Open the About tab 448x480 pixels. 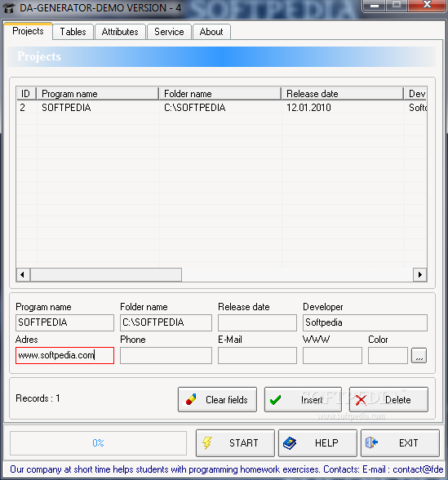coord(211,32)
